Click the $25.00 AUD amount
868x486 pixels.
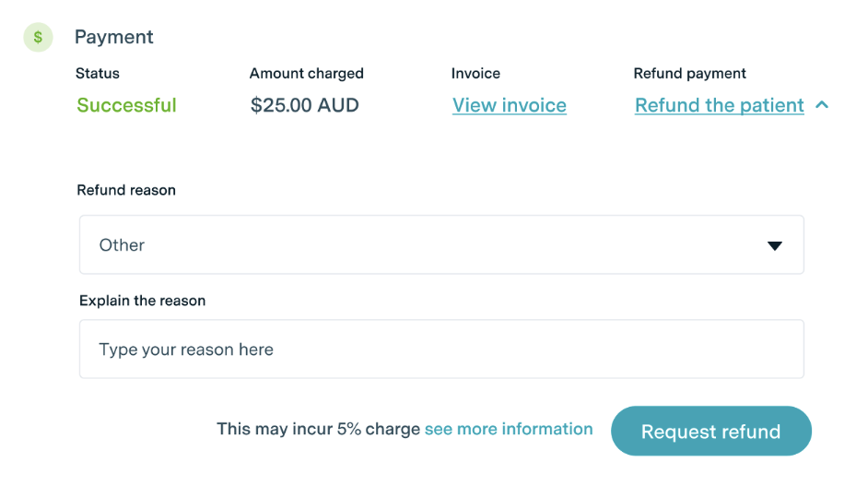pos(304,105)
